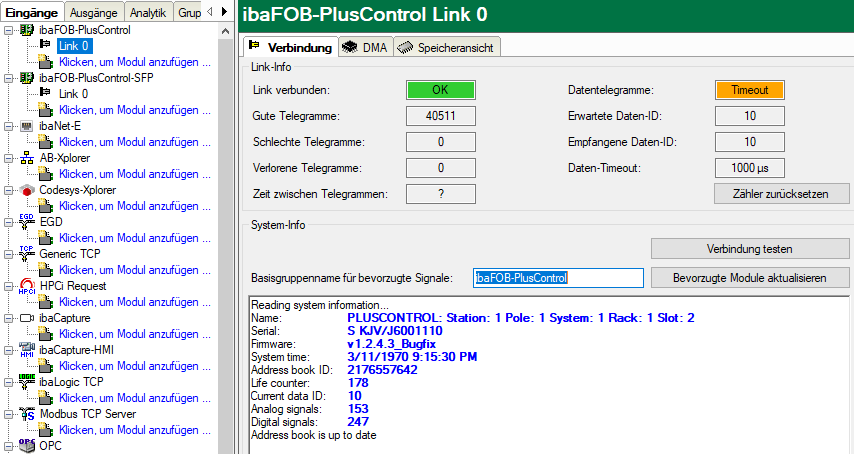
Task: Click the Basisgruppenname text field
Action: click(557, 278)
